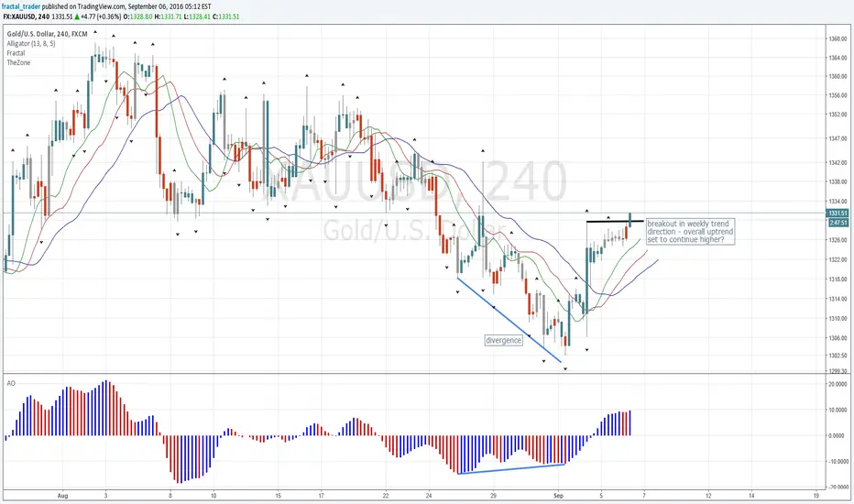Click the 1368.00 price axis label
854x504 pixels.
pos(838,38)
